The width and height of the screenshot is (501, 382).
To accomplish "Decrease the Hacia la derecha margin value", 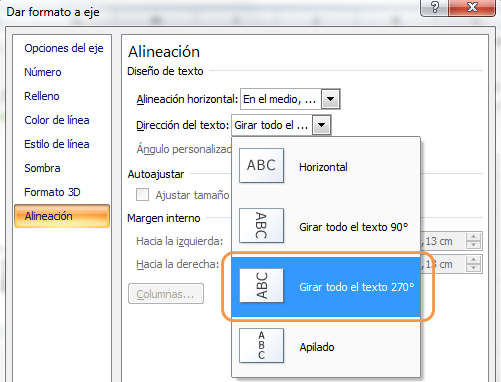I will point(473,268).
